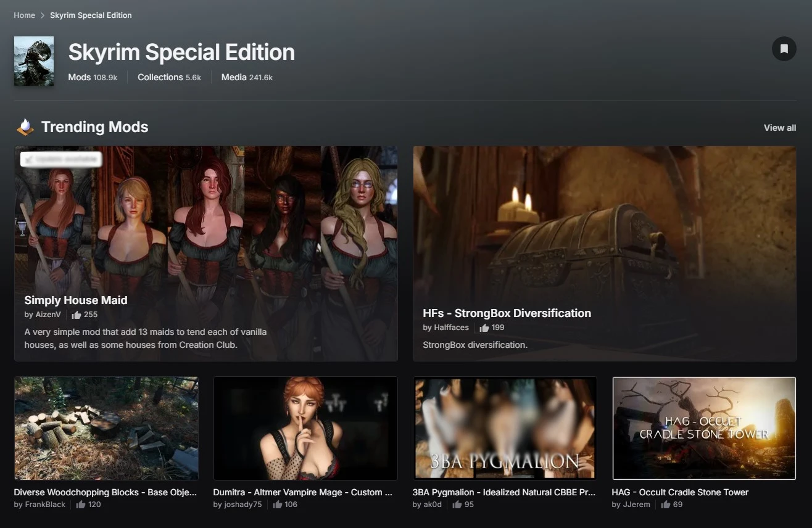The height and width of the screenshot is (528, 812).
Task: Open the HFs StrongBox chest banner image
Action: (605, 254)
